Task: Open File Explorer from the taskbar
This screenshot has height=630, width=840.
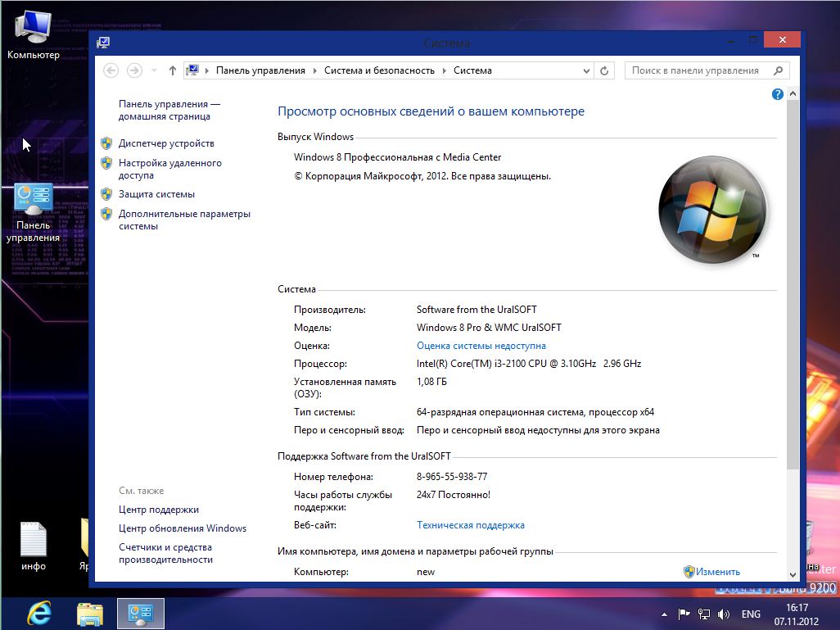Action: point(90,613)
